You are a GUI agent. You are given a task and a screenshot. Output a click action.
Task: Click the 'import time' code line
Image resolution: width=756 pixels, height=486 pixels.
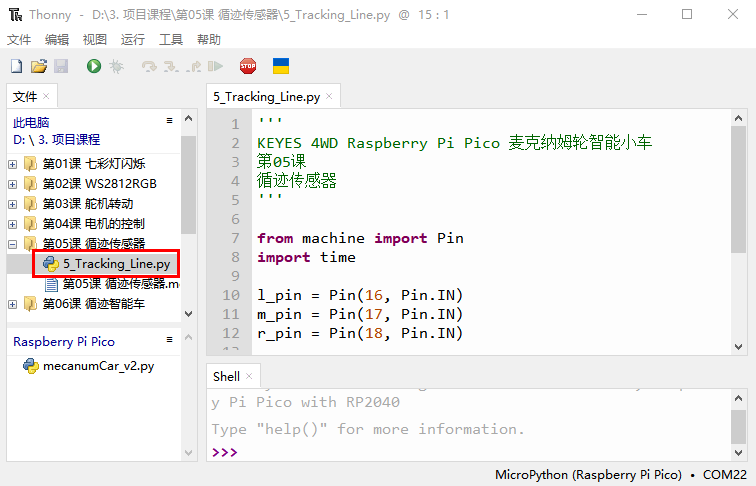coord(307,257)
